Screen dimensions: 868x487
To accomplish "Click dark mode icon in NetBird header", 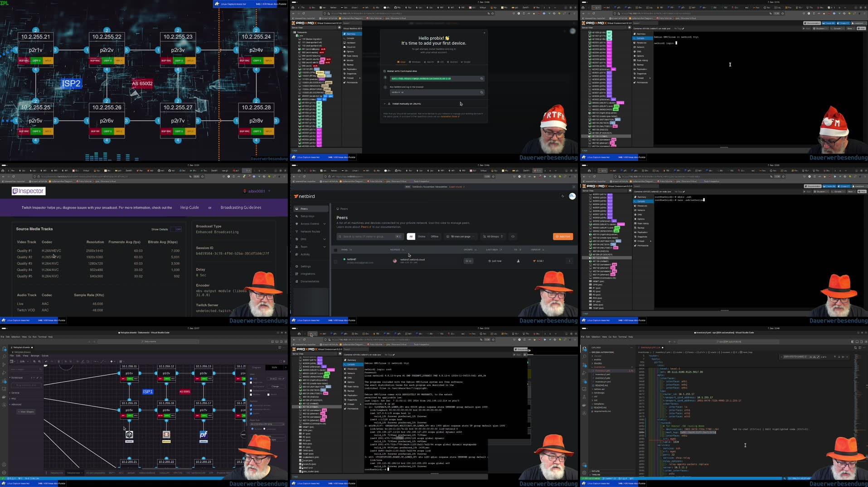I will point(563,196).
